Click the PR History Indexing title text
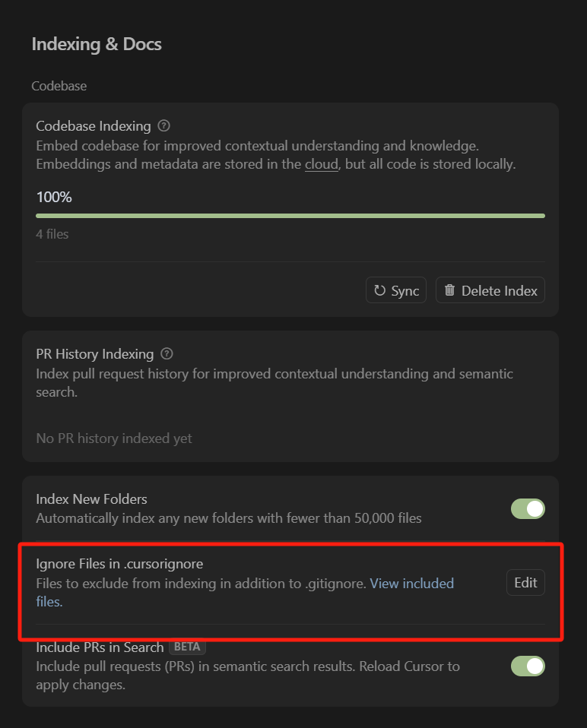 (94, 354)
